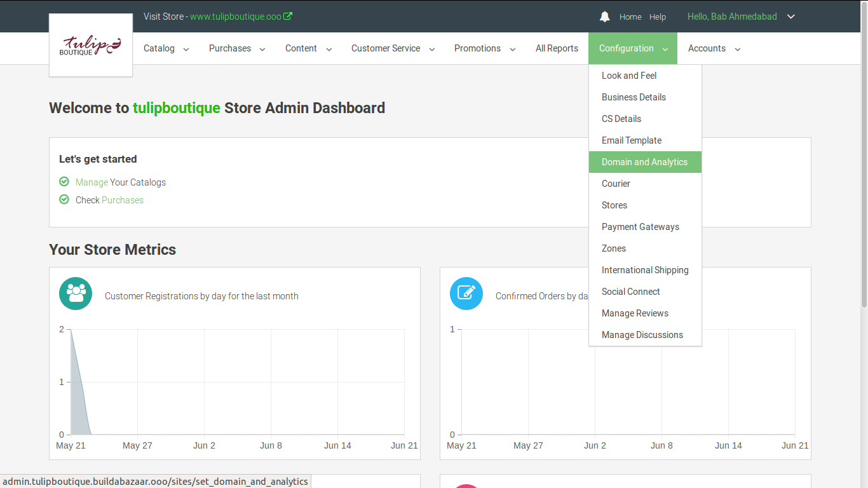868x488 pixels.
Task: Expand the Catalog menu chevron
Action: 186,49
